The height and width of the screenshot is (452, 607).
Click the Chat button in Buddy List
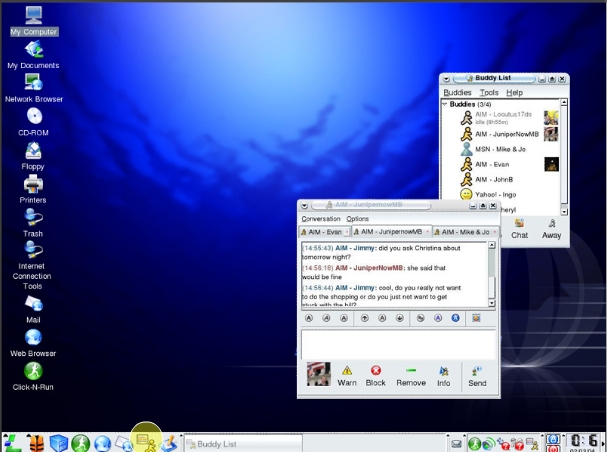519,229
